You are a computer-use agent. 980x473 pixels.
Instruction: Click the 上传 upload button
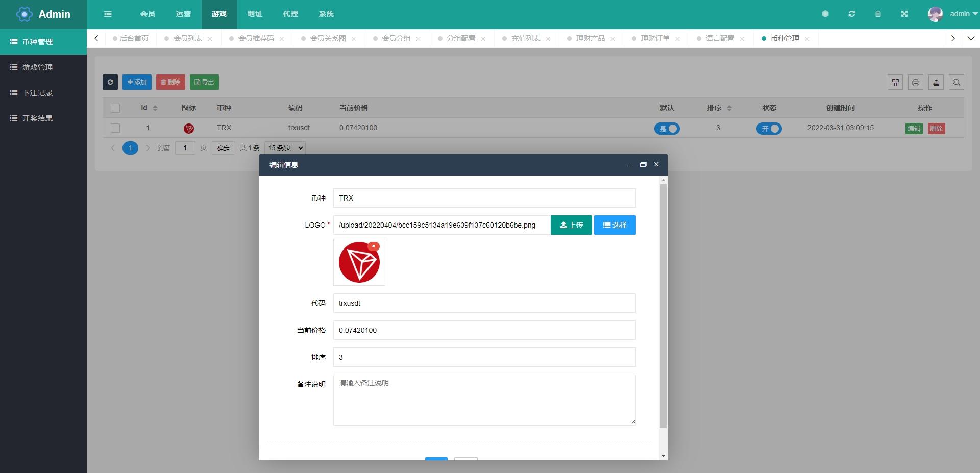[571, 225]
